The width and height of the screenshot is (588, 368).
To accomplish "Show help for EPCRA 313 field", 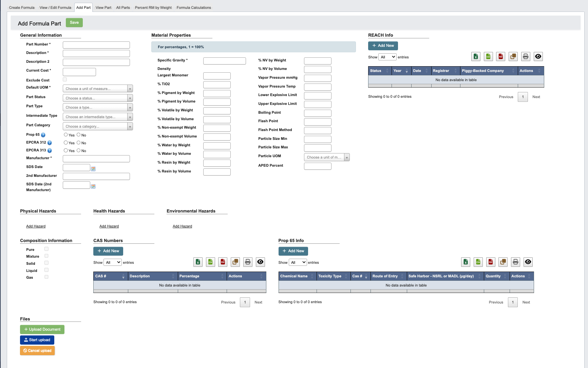I will click(x=50, y=151).
